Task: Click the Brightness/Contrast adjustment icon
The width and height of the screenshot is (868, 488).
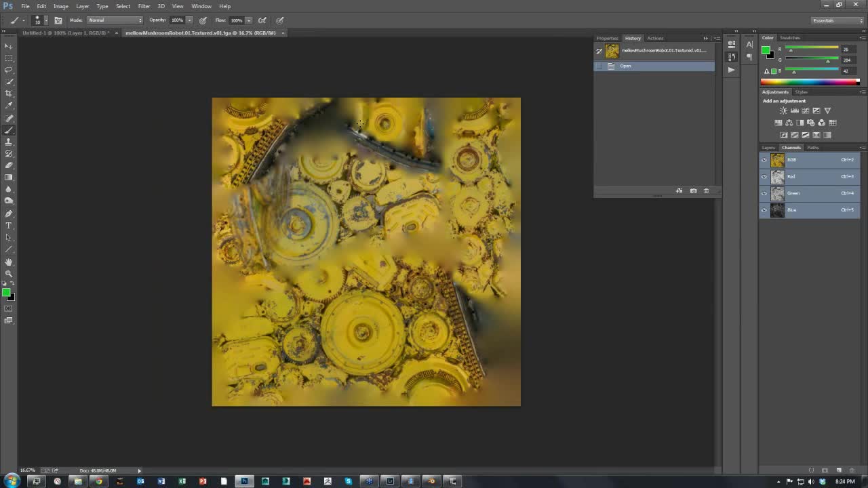Action: (x=783, y=110)
